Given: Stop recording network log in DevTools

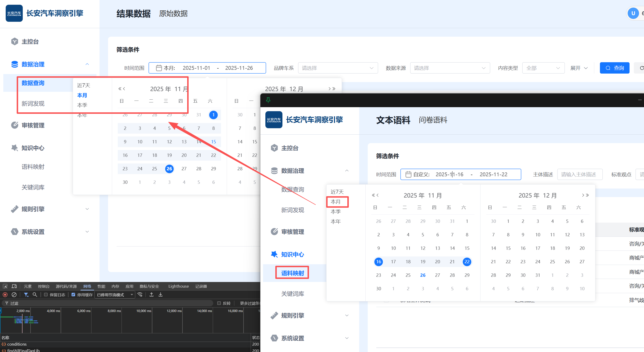Looking at the screenshot, I should [5, 295].
